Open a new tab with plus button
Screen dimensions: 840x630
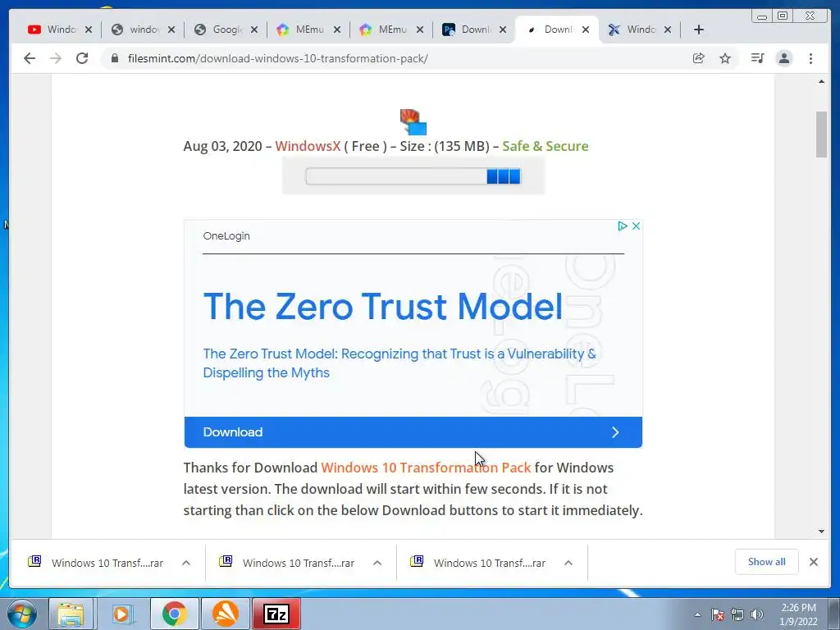699,30
